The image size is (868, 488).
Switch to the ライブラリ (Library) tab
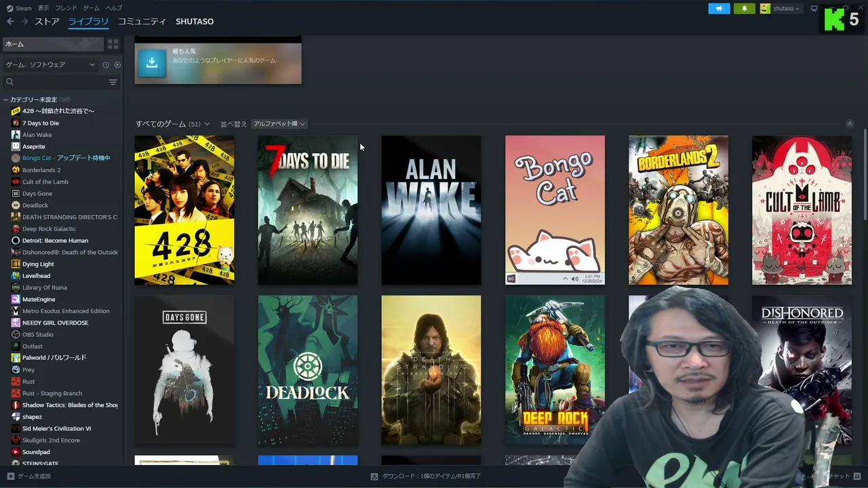[89, 22]
